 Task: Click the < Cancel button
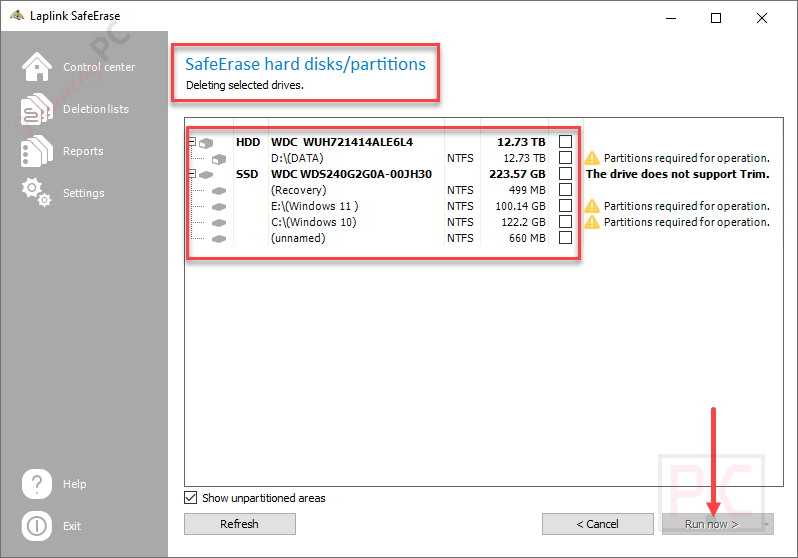coord(597,524)
